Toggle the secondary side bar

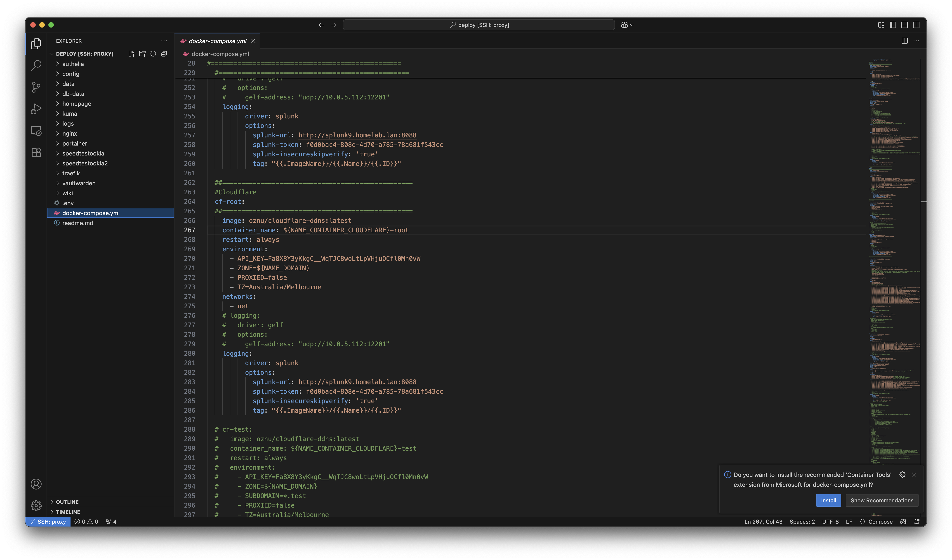(916, 25)
